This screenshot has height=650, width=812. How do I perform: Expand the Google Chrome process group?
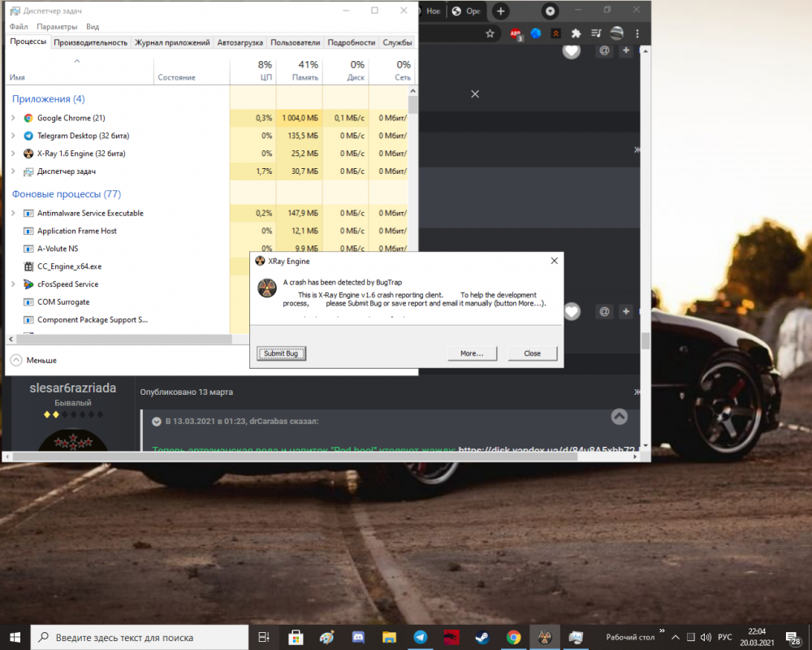13,119
